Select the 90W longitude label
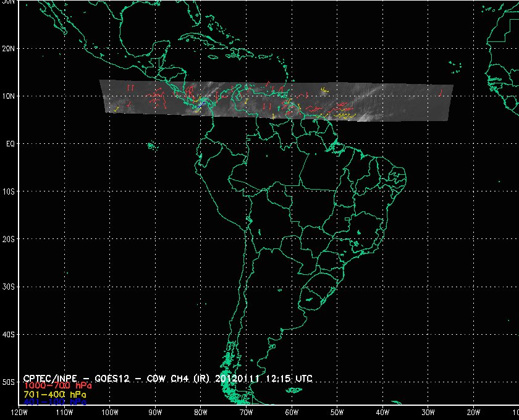This screenshot has height=420, width=519. click(x=155, y=413)
